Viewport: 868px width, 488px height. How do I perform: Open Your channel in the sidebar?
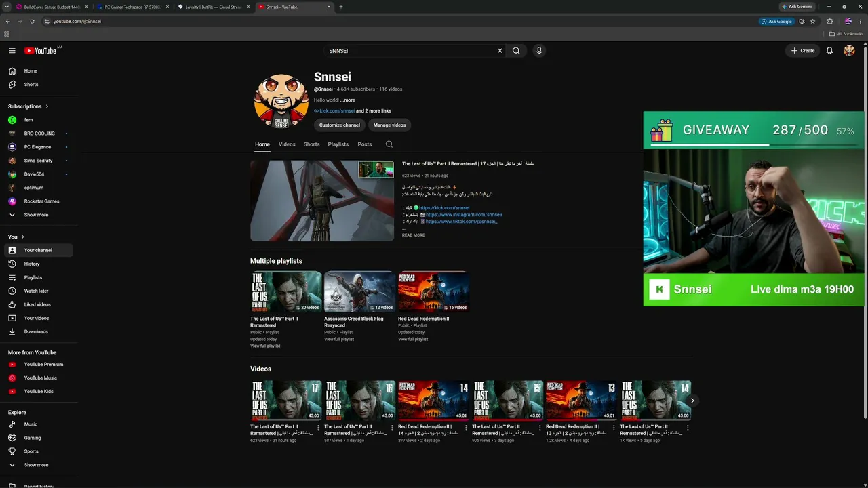pos(39,250)
